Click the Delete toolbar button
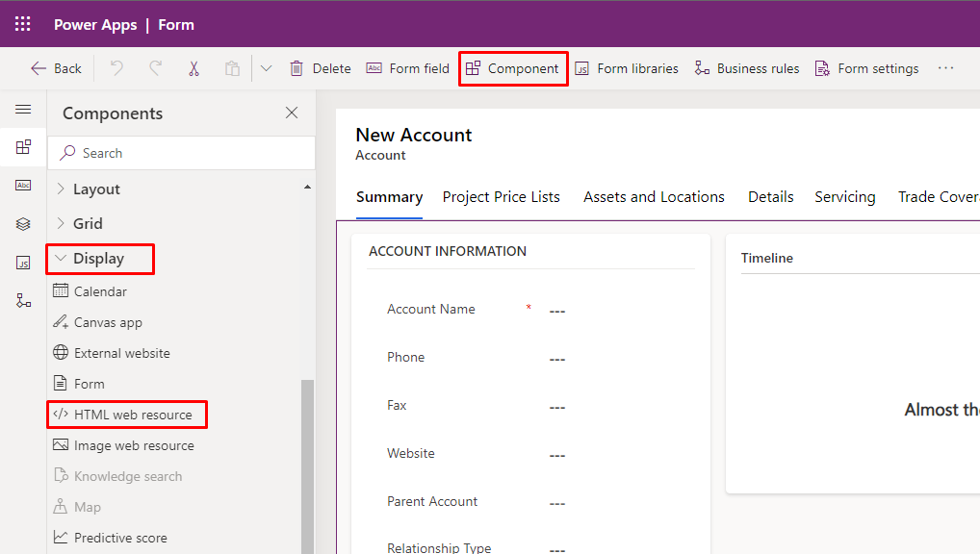Viewport: 980px width, 554px height. tap(320, 68)
